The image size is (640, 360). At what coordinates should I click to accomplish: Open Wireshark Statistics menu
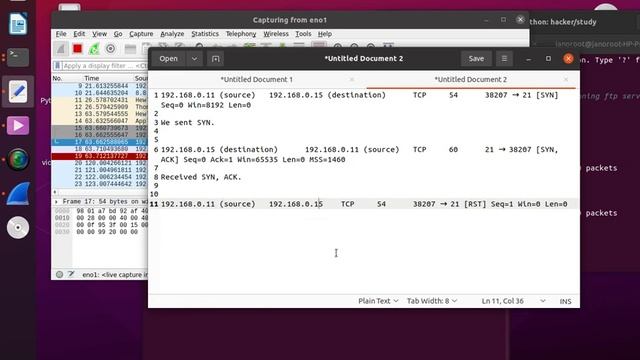[x=205, y=34]
